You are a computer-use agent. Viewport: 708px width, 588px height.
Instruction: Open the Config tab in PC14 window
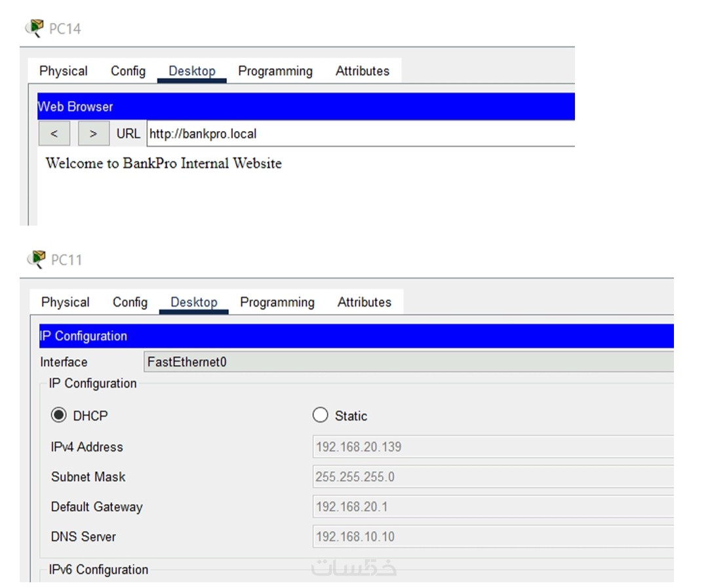pos(128,71)
